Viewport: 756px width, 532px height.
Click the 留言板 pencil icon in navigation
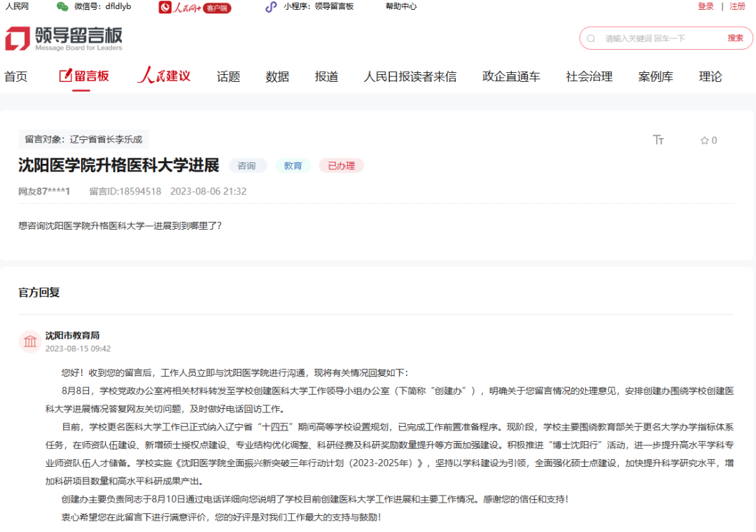(64, 76)
